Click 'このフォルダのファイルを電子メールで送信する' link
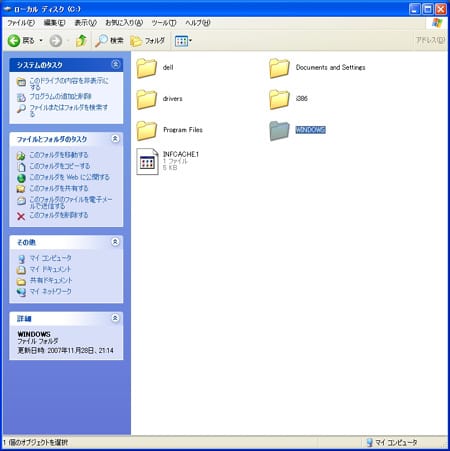 [71, 202]
